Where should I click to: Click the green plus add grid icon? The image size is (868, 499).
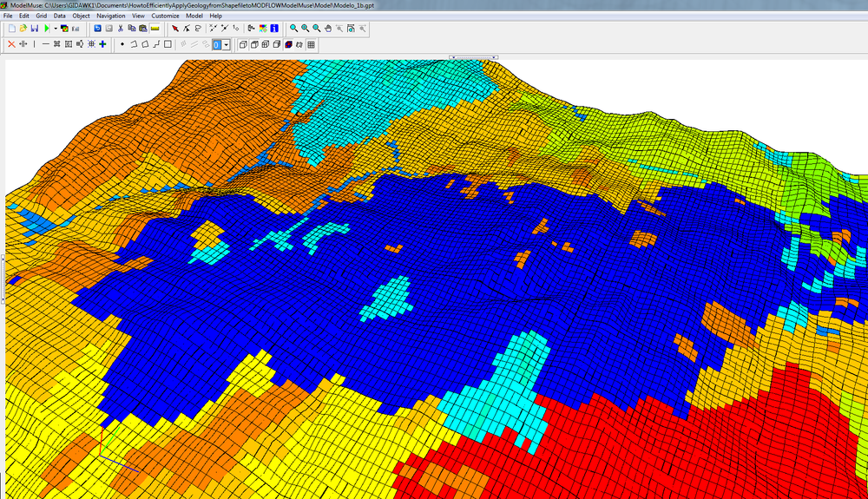(102, 44)
